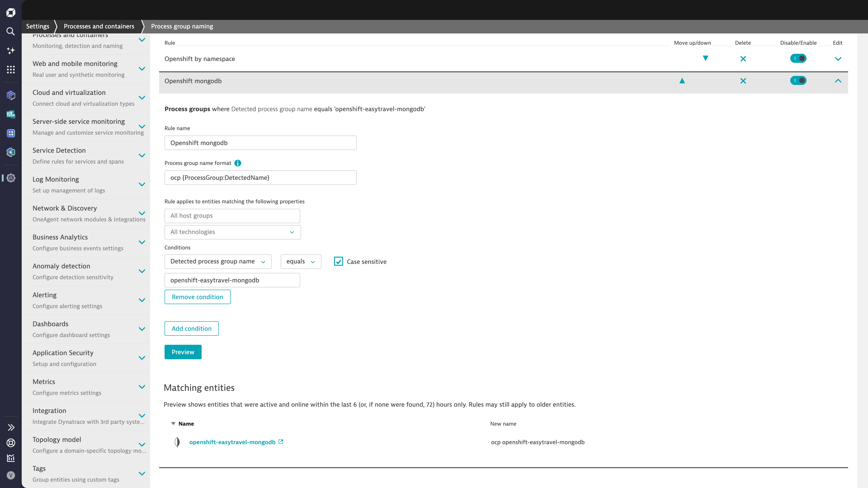Collapse the Openshift mongodb rule

tap(838, 81)
